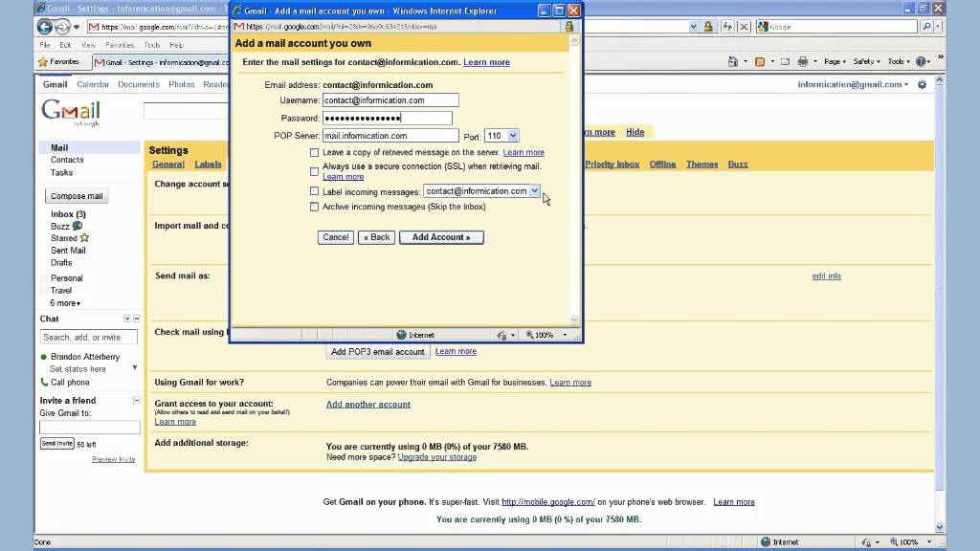
Task: Click the Starred star icon
Action: click(84, 238)
